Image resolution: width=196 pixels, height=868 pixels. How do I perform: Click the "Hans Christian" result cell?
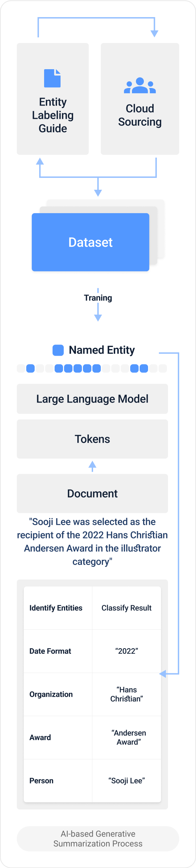click(127, 694)
